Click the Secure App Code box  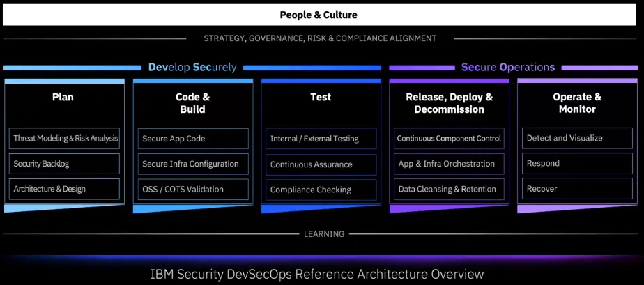(x=193, y=139)
